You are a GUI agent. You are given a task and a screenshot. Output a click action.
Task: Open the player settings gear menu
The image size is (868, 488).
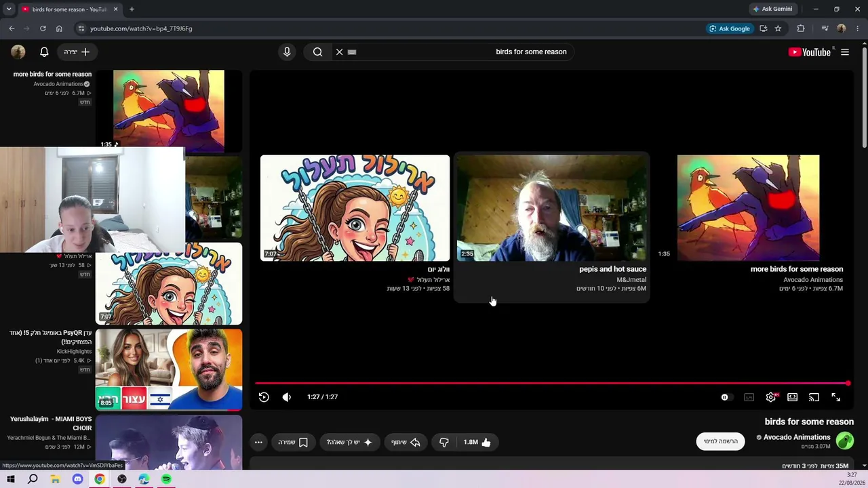(x=771, y=397)
